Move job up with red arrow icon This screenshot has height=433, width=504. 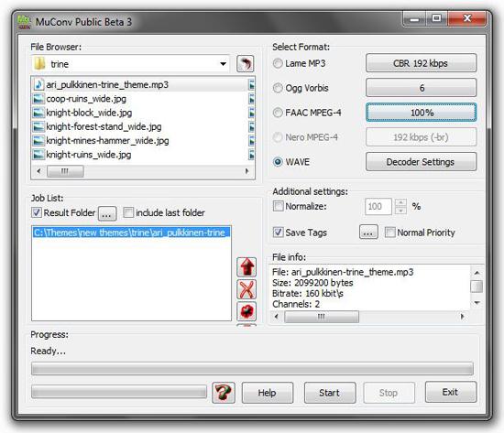click(x=247, y=267)
